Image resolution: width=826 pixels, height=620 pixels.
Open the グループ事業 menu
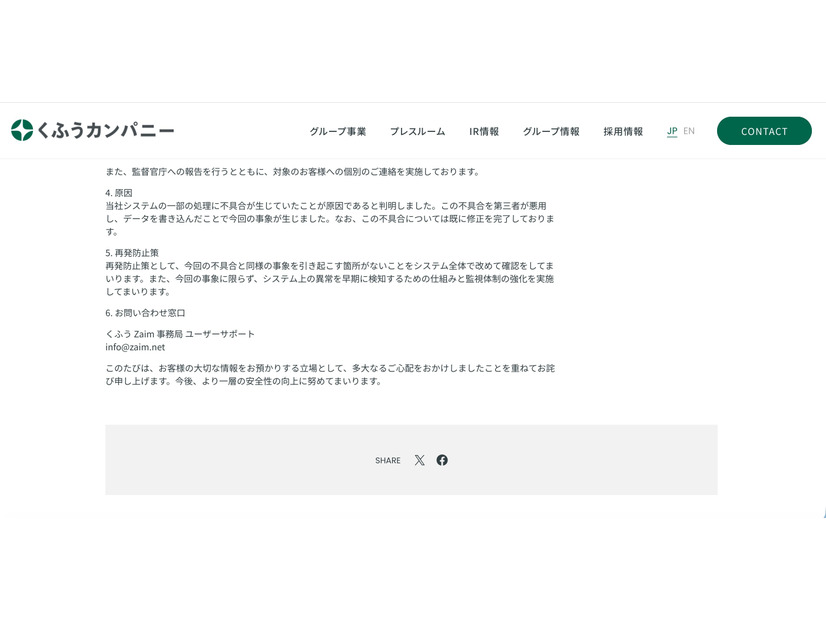338,131
